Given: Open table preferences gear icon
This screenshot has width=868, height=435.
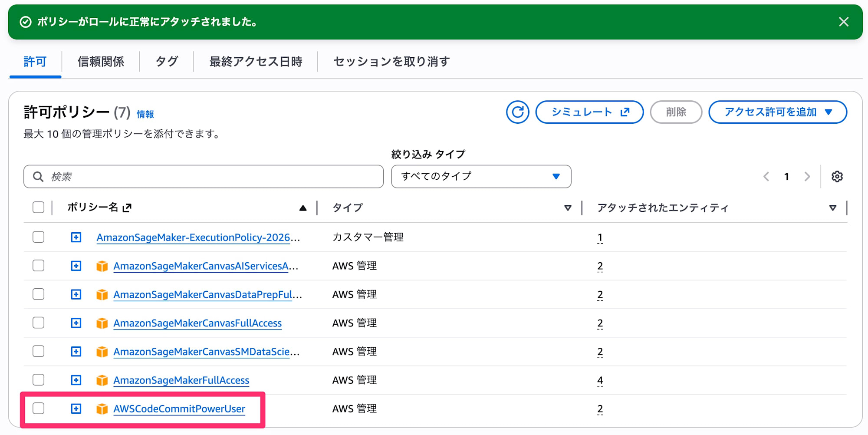Looking at the screenshot, I should 837,177.
